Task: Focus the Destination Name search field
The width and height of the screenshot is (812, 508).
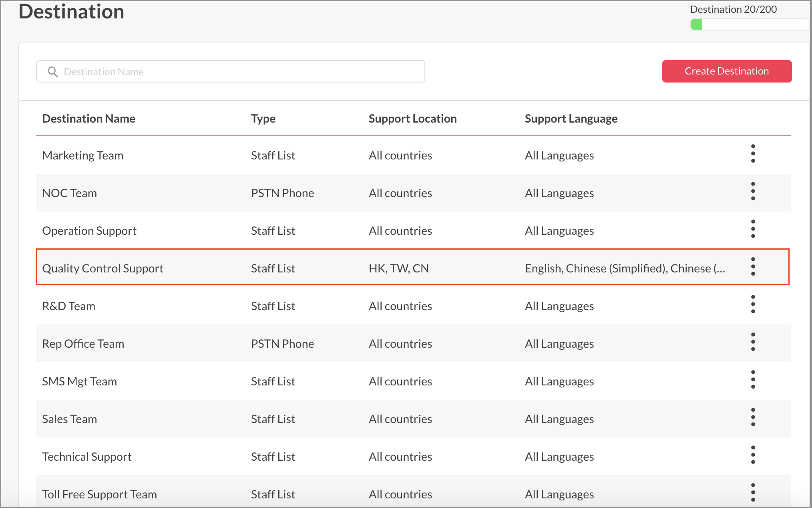Action: (240, 72)
